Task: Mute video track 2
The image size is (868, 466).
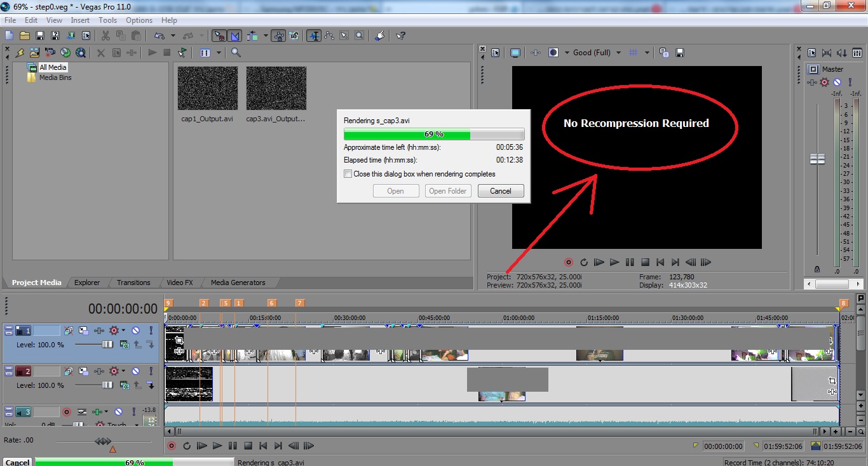Action: (135, 371)
